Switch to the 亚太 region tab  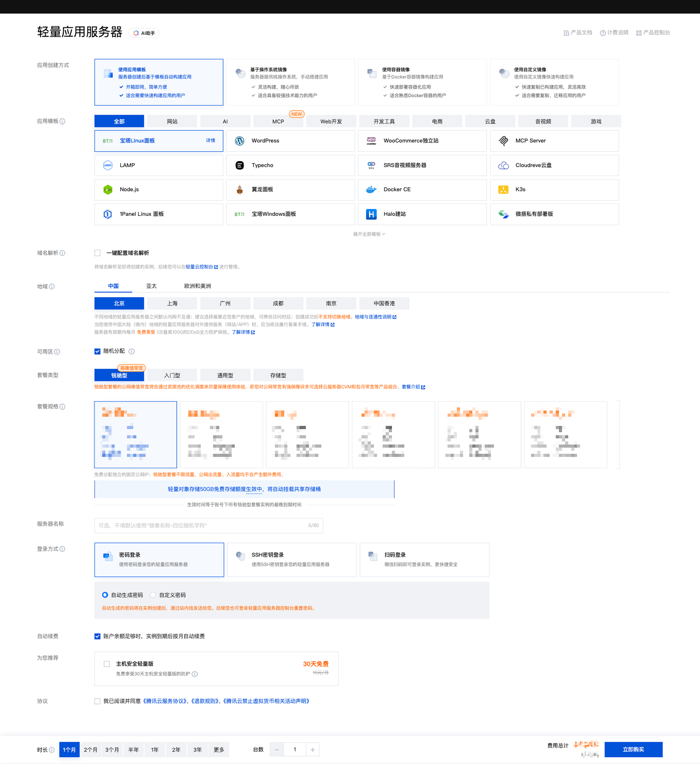pos(151,286)
